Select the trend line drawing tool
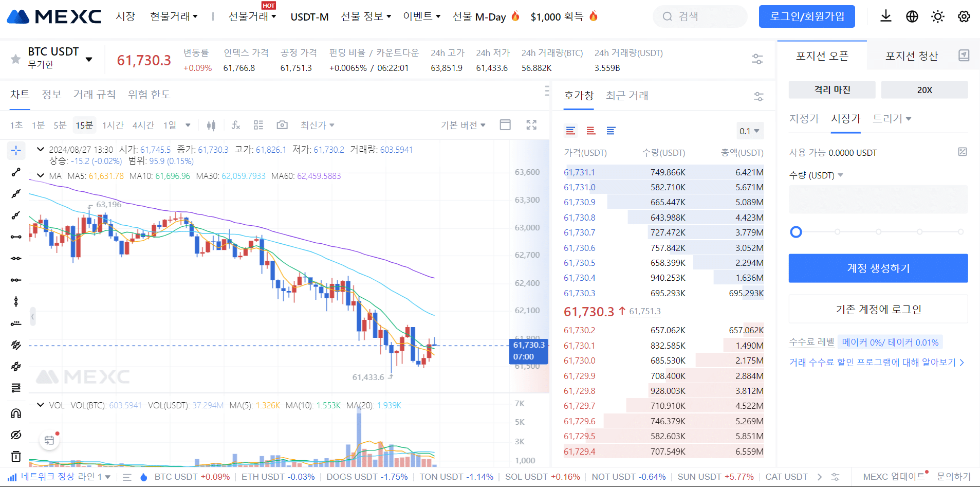This screenshot has width=980, height=487. 16,172
